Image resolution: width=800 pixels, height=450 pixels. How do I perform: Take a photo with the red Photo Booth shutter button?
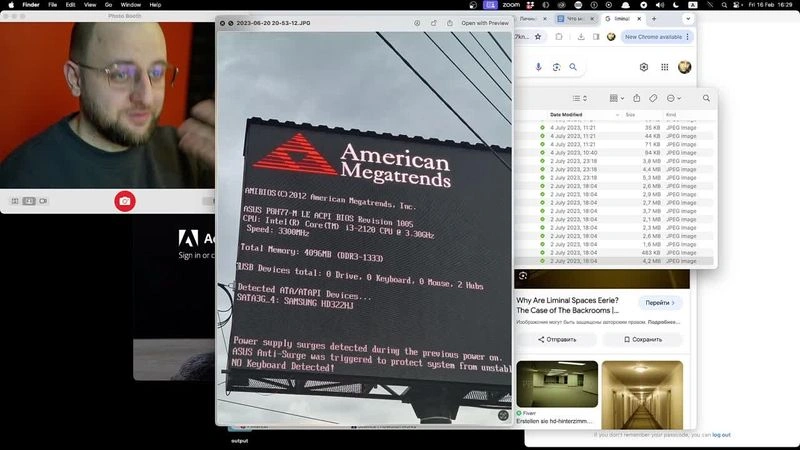(x=124, y=201)
